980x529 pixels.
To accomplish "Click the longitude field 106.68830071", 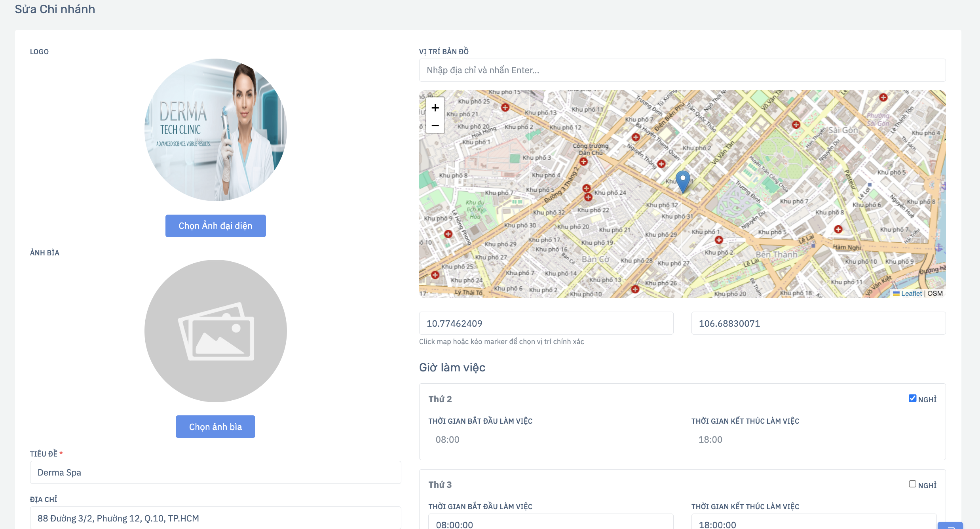I will 819,323.
